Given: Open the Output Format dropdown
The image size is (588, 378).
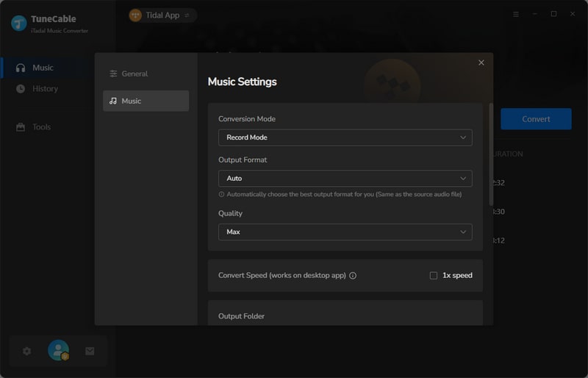Looking at the screenshot, I should [345, 178].
